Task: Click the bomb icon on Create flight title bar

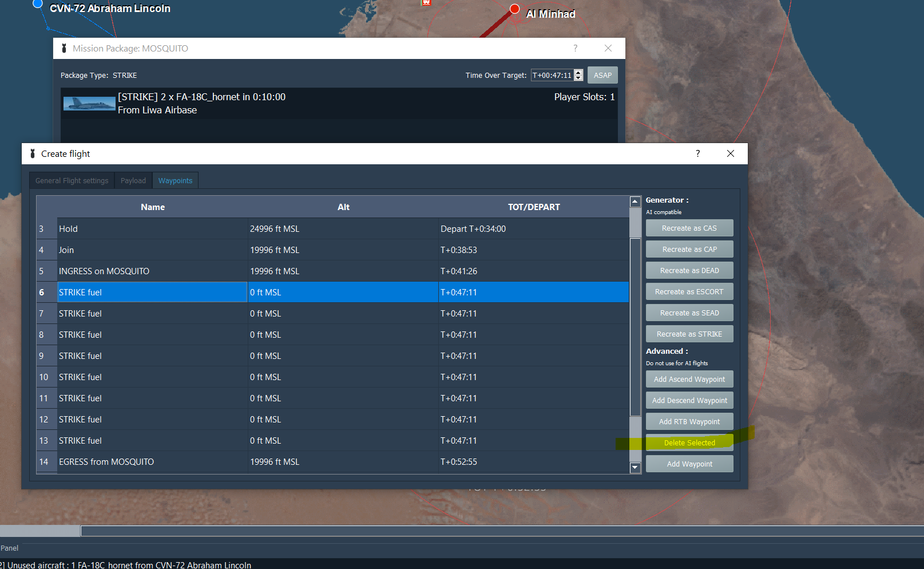Action: (31, 153)
